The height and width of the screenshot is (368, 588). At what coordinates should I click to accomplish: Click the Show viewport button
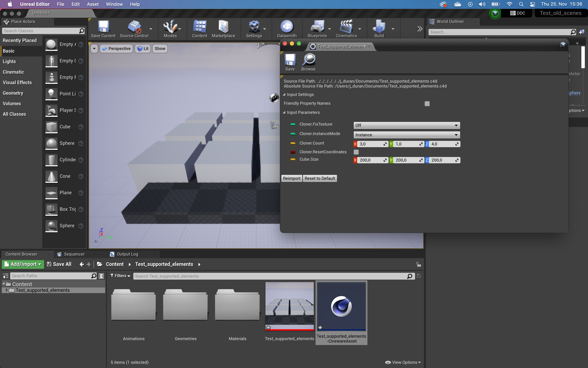pos(160,48)
